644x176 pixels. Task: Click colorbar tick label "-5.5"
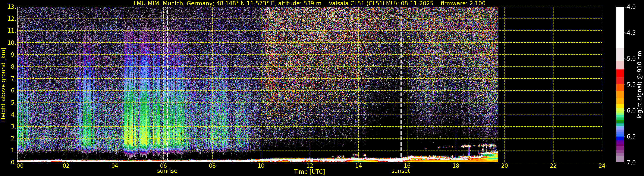(x=630, y=85)
